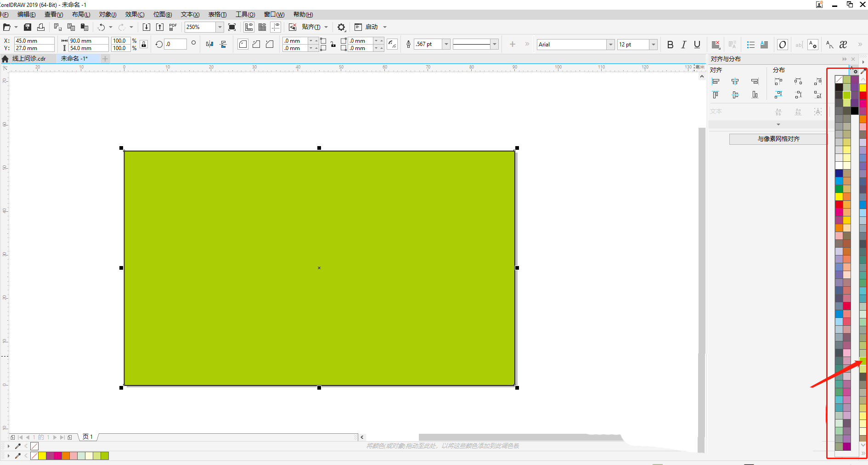Image resolution: width=868 pixels, height=465 pixels.
Task: Open the zoom level dropdown
Action: click(x=219, y=27)
